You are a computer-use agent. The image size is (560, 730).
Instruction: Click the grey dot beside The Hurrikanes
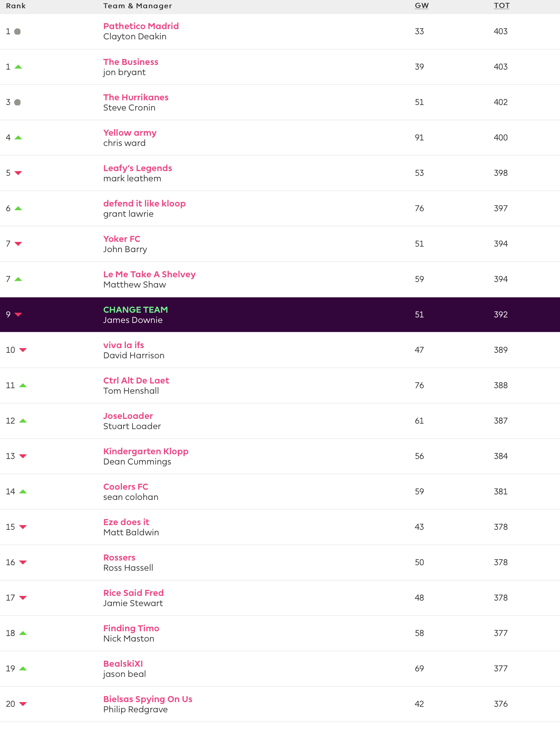click(x=17, y=102)
